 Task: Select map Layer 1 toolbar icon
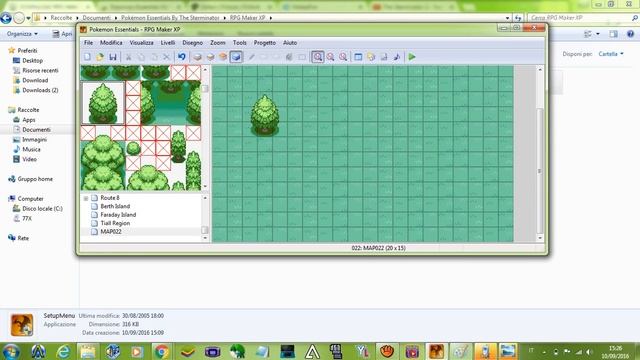point(198,57)
